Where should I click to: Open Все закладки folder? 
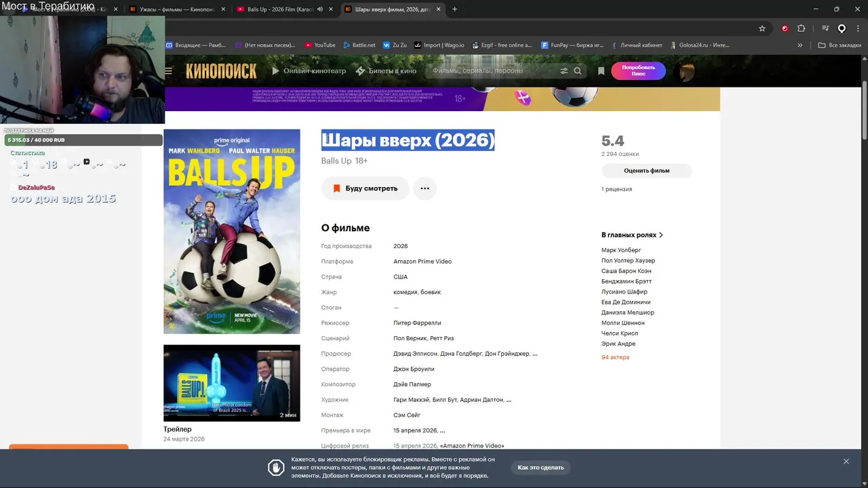(x=840, y=45)
